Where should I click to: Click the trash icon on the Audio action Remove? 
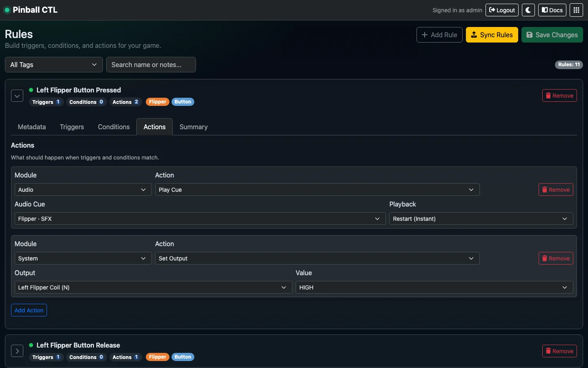click(545, 189)
